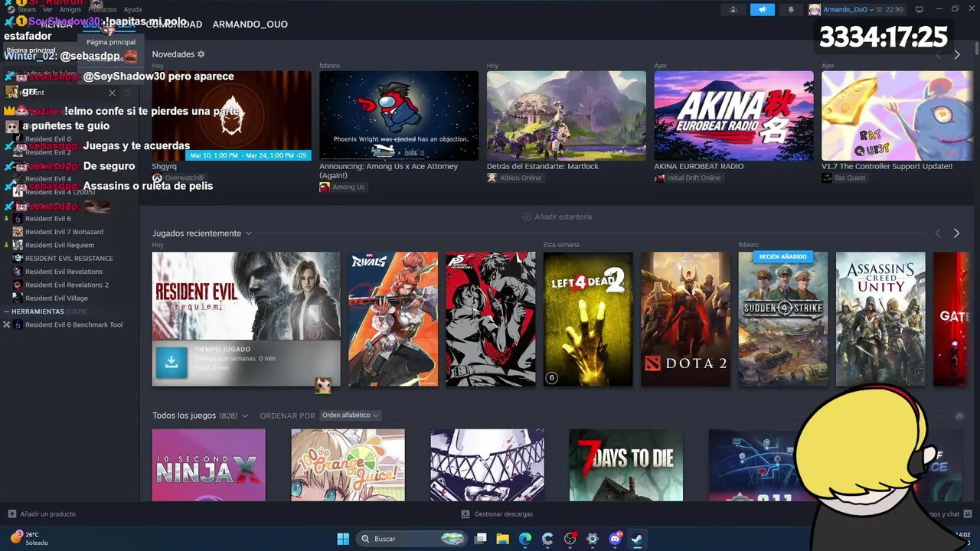Open the notifications bell
Image resolution: width=980 pixels, height=551 pixels.
pos(791,9)
